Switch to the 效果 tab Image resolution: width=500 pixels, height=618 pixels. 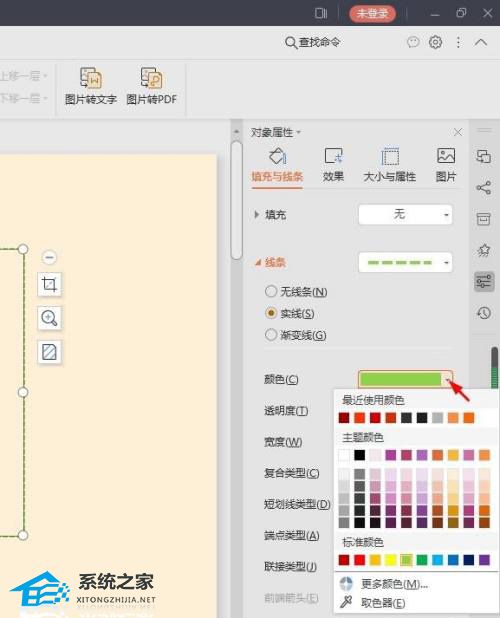tap(333, 166)
